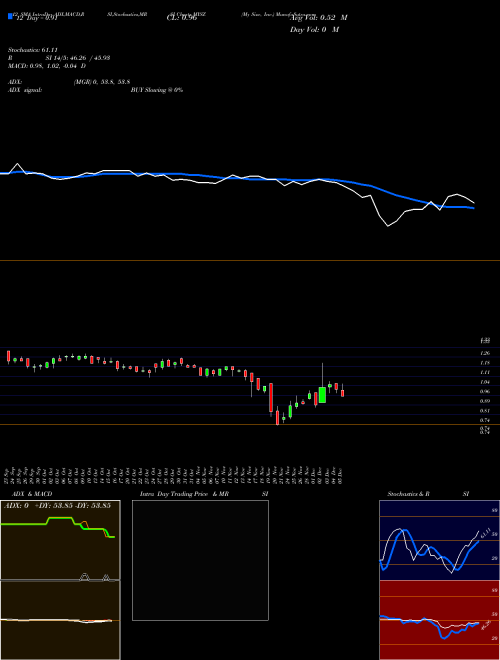This screenshot has height=660, width=500.
Task: Click the 1.11 price axis label
Action: (x=485, y=373)
